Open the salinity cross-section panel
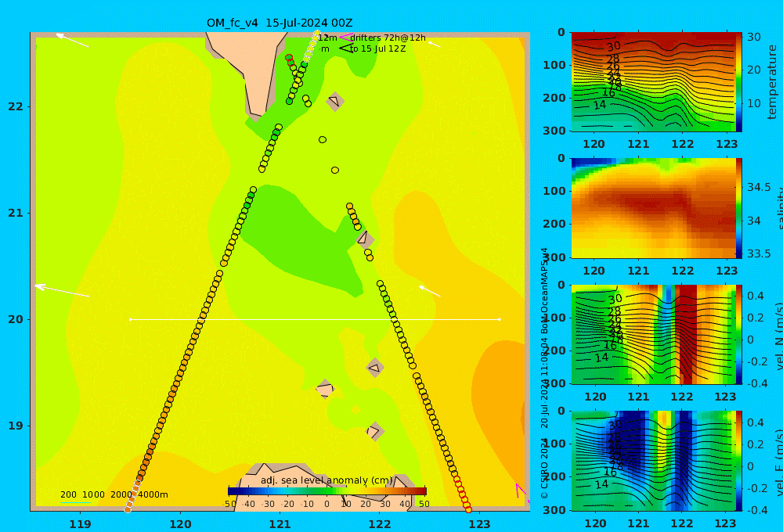The width and height of the screenshot is (783, 532). (x=653, y=208)
